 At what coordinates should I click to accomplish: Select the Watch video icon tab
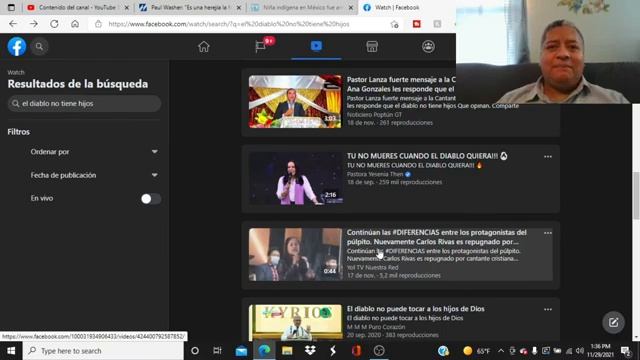(x=316, y=46)
